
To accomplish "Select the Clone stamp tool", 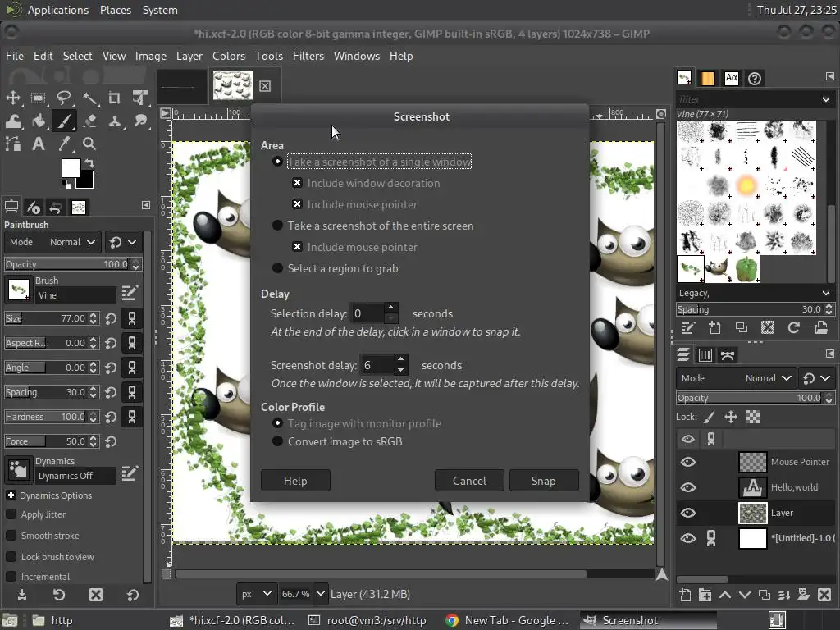I will 115,121.
